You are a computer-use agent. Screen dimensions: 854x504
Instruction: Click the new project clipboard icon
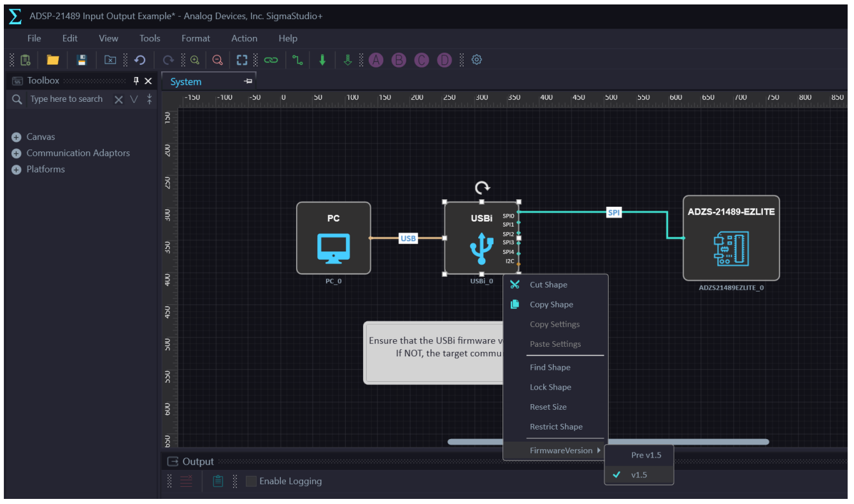pos(25,60)
